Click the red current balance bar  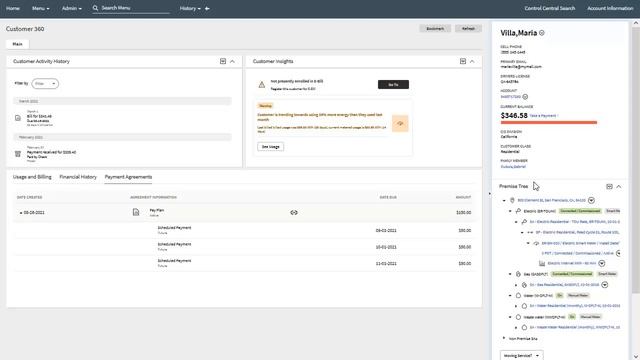point(549,122)
